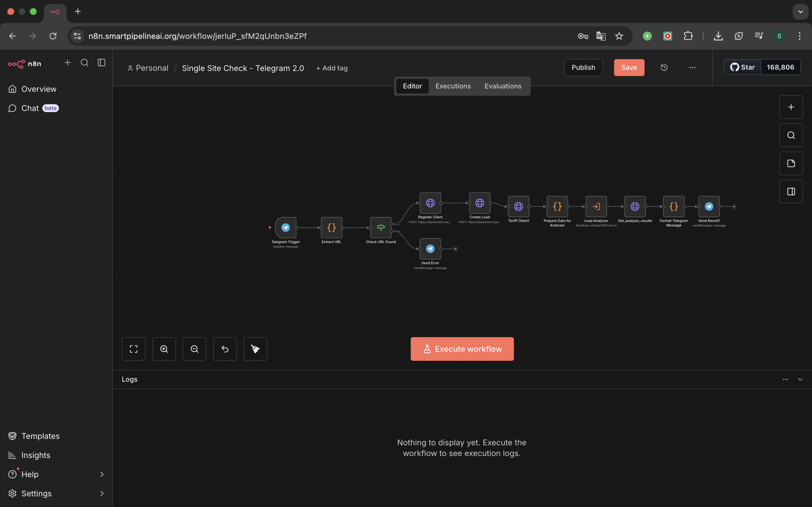Image resolution: width=812 pixels, height=507 pixels.
Task: Click the Add tag field
Action: [332, 68]
